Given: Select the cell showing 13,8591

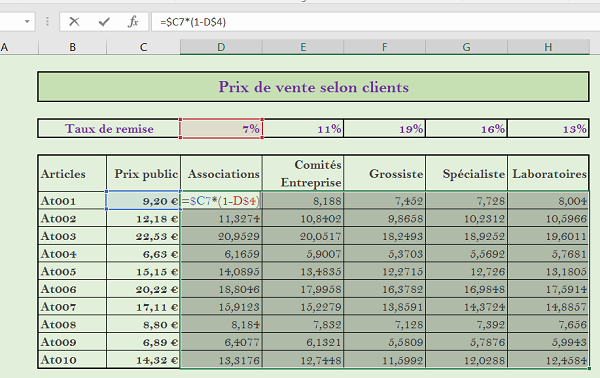Looking at the screenshot, I should 385,306.
